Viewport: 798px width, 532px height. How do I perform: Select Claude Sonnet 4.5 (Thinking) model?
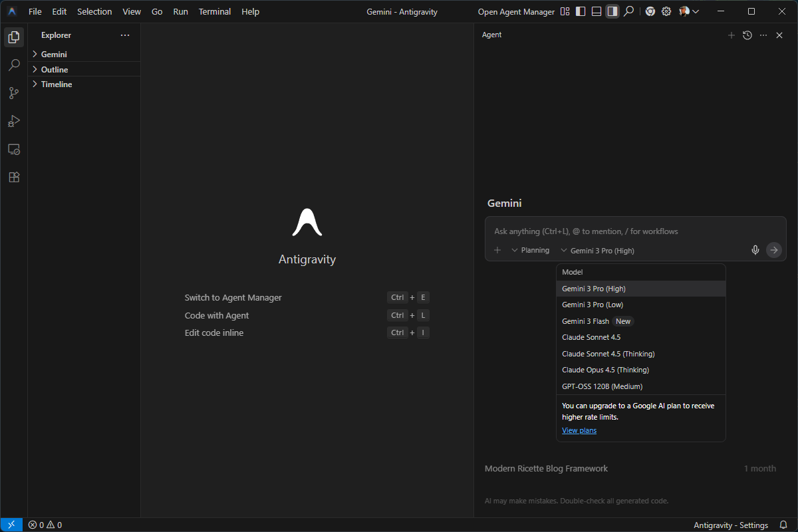click(640, 354)
